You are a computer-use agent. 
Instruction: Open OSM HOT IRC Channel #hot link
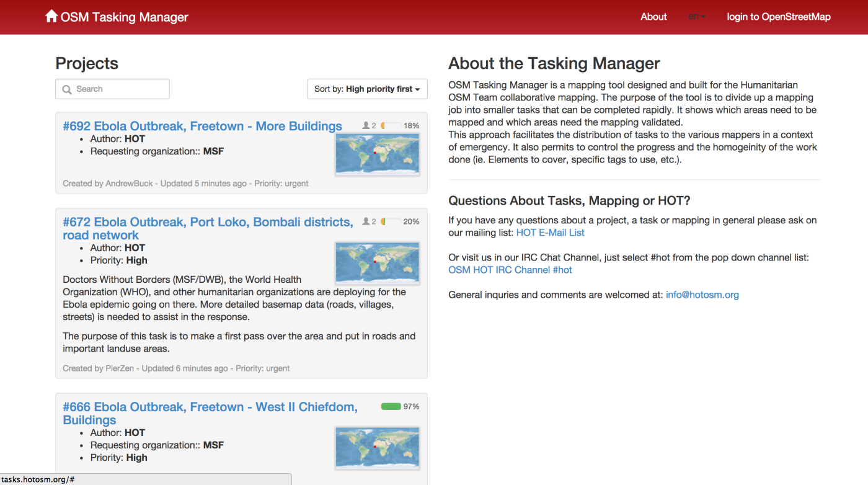510,270
